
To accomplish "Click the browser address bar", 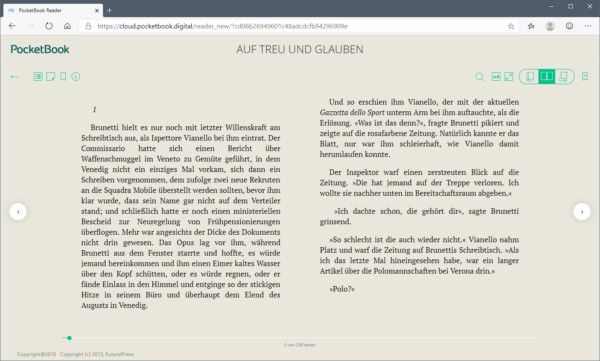I will [x=298, y=26].
